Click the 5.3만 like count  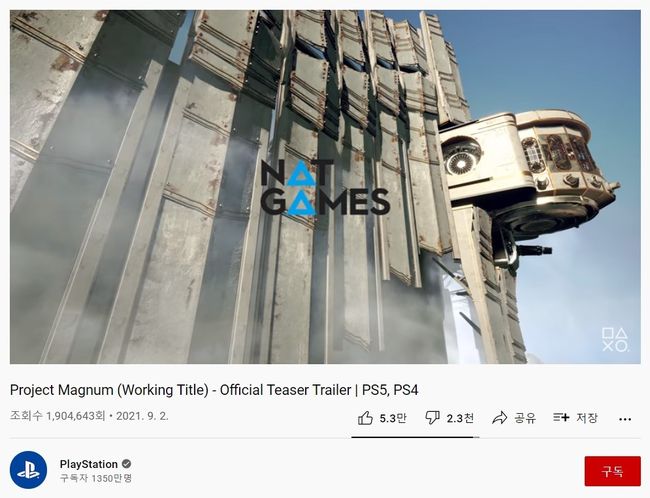[393, 418]
